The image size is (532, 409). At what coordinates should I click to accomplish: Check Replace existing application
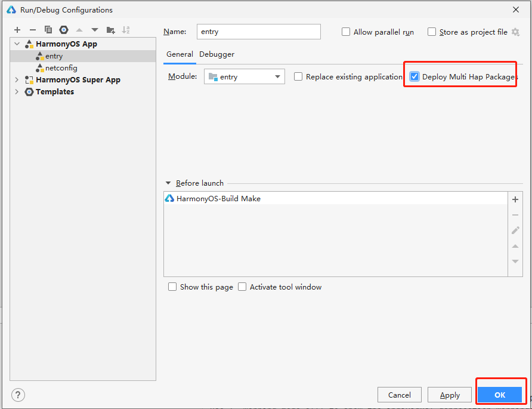coord(298,76)
